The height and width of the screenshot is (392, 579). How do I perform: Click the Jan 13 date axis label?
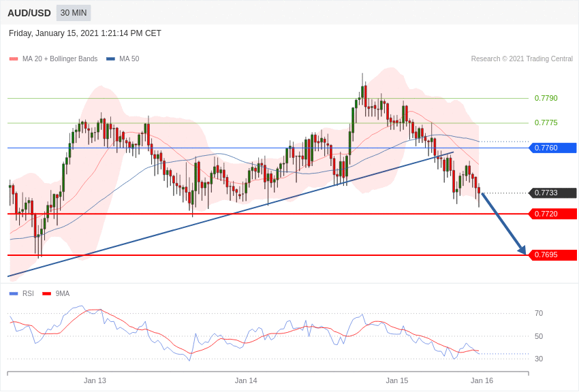point(95,380)
